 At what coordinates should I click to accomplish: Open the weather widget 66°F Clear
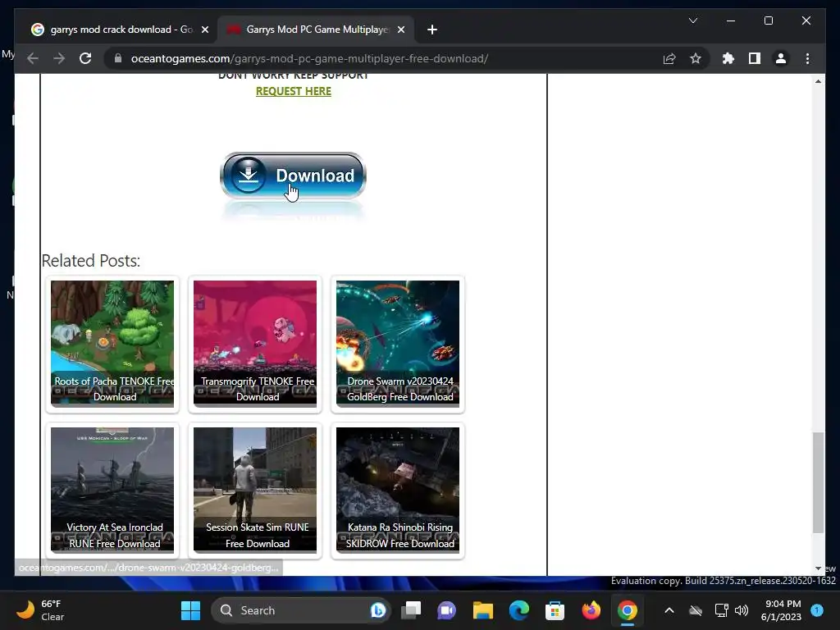39,610
